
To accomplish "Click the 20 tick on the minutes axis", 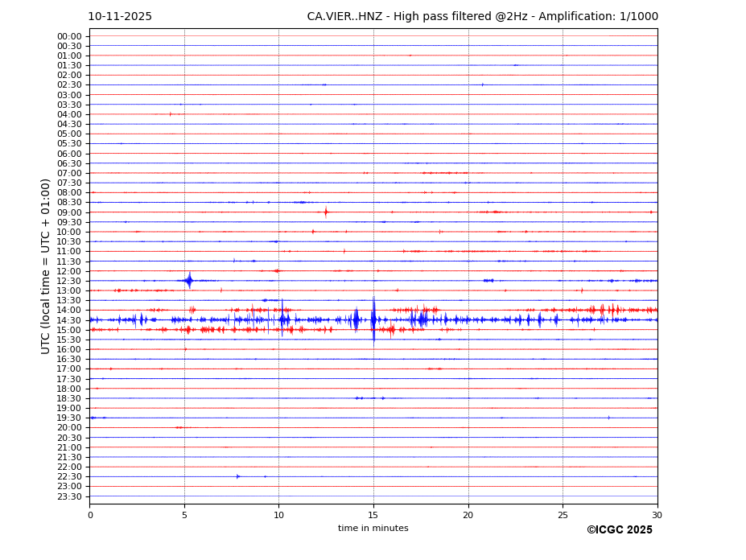I will click(468, 515).
